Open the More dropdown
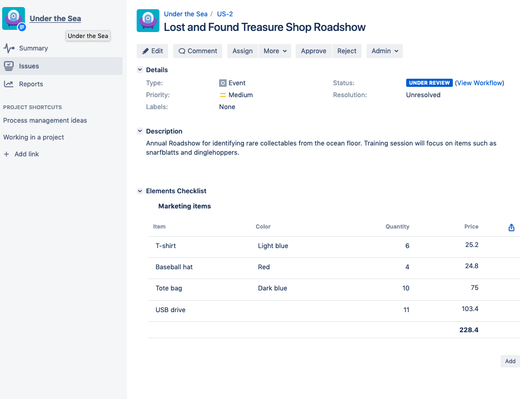This screenshot has width=532, height=399. tap(275, 50)
